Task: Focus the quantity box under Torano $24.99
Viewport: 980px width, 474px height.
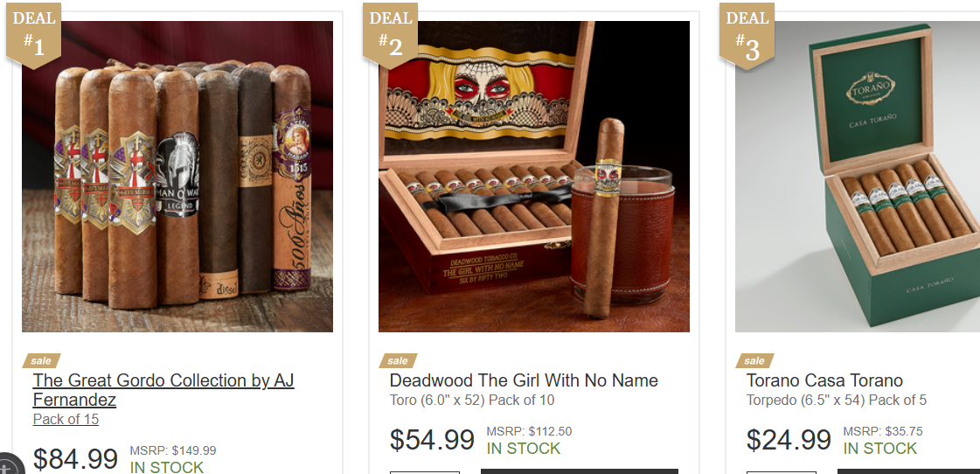Action: [x=782, y=472]
